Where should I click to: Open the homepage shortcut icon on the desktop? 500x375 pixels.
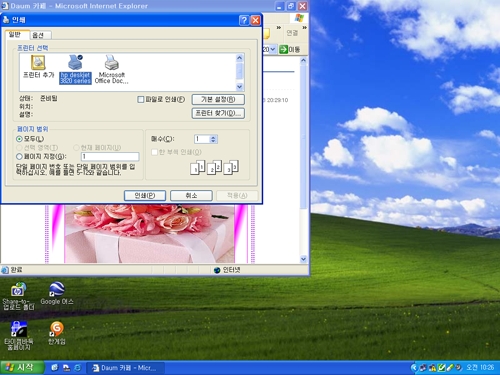[x=18, y=335]
